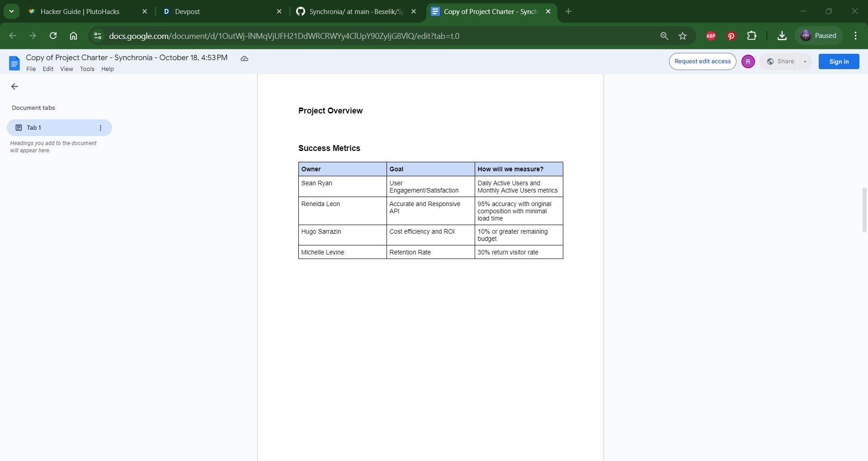
Task: Open the R user avatar
Action: pyautogui.click(x=748, y=61)
